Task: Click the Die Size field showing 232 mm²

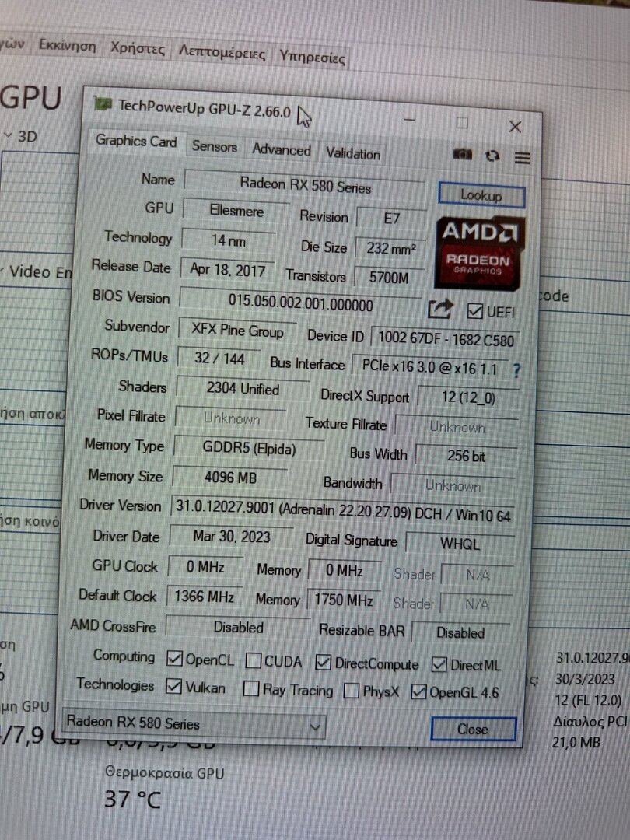Action: pos(390,248)
